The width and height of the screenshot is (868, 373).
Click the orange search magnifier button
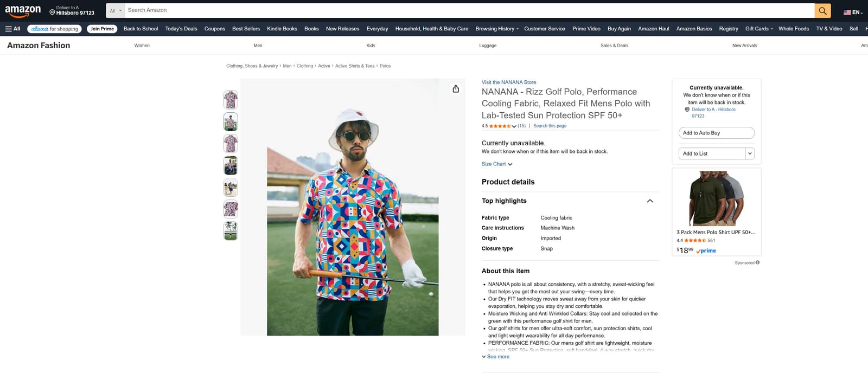[822, 10]
